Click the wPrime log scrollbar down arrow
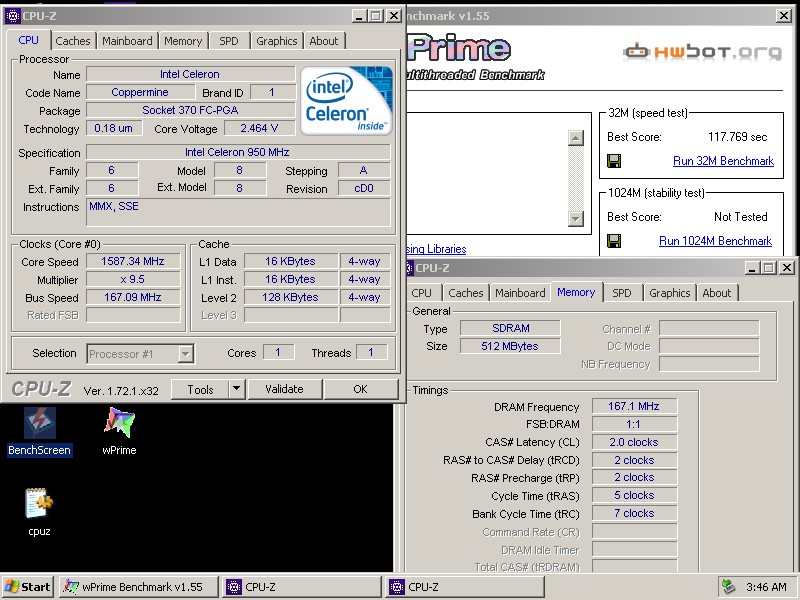The width and height of the screenshot is (800, 600). (576, 218)
